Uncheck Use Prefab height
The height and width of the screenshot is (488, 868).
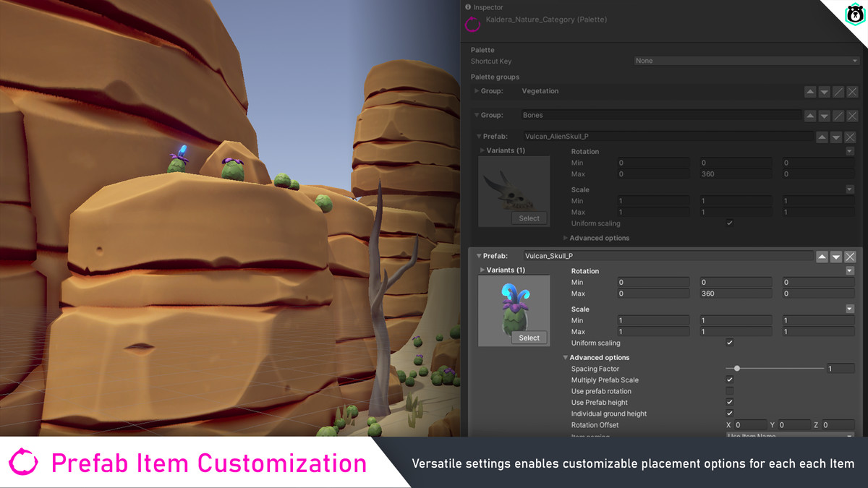tap(729, 402)
